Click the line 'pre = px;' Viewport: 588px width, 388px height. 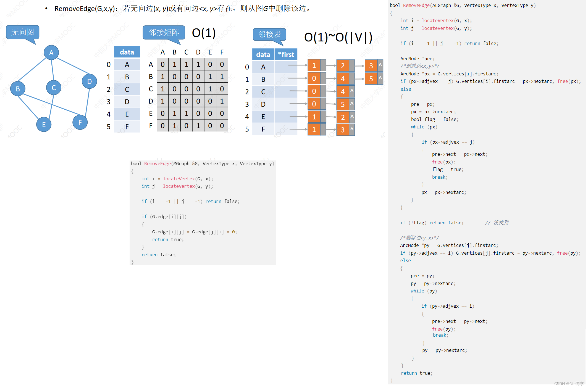[x=423, y=104]
